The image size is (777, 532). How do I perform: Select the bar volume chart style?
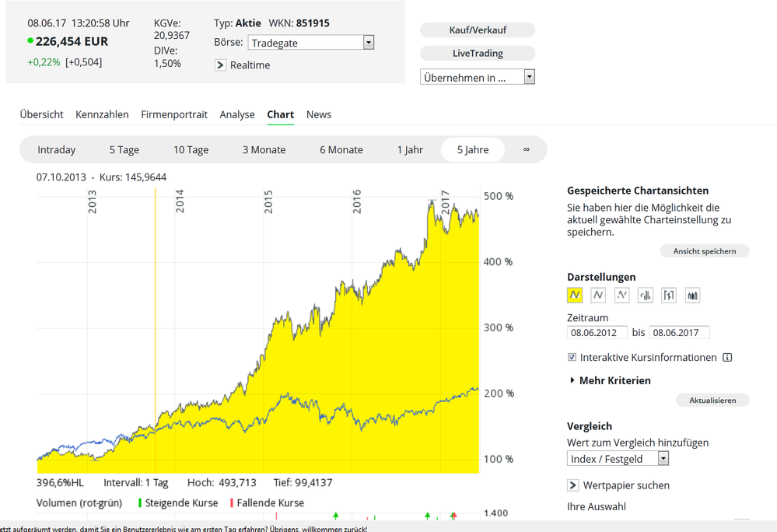coord(645,295)
